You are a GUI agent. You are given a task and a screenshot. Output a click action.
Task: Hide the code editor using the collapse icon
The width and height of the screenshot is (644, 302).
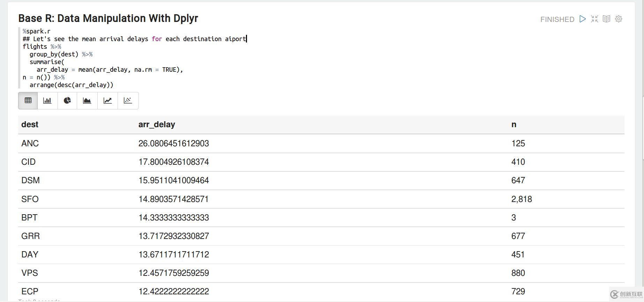click(594, 19)
